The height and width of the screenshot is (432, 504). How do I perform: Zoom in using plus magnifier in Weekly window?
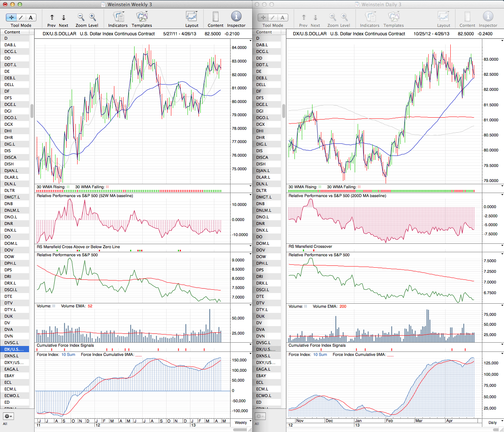(x=93, y=17)
